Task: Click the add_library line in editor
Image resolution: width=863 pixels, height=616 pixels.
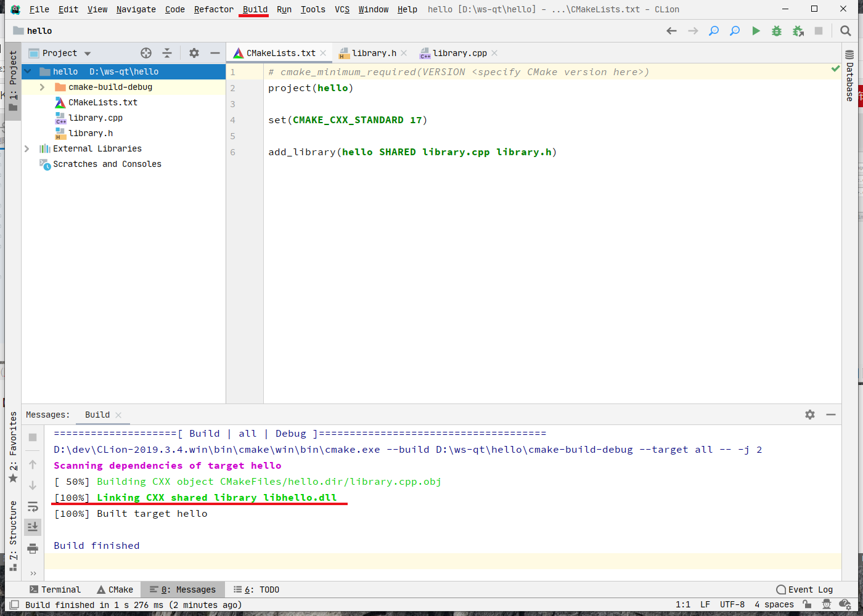Action: (412, 152)
